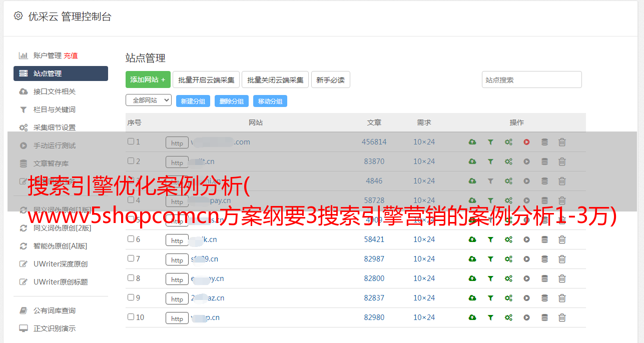
Task: Open article database icon in row 1
Action: click(544, 142)
